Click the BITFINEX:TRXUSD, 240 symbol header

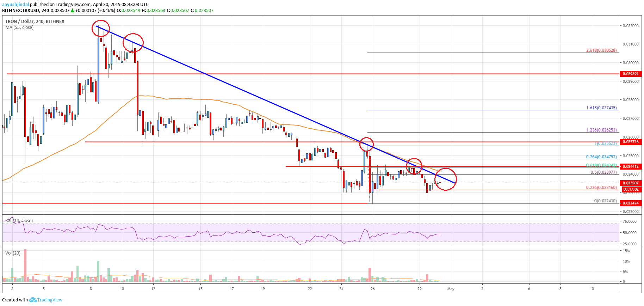pyautogui.click(x=26, y=11)
